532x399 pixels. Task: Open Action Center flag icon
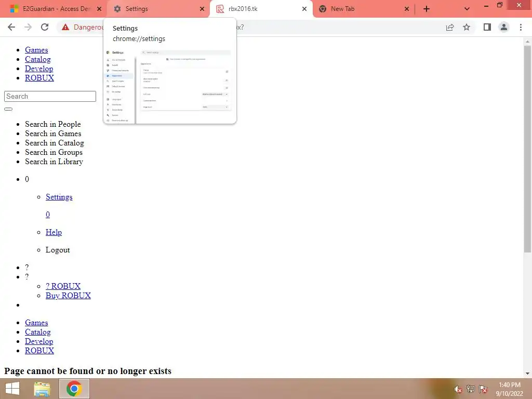click(483, 389)
